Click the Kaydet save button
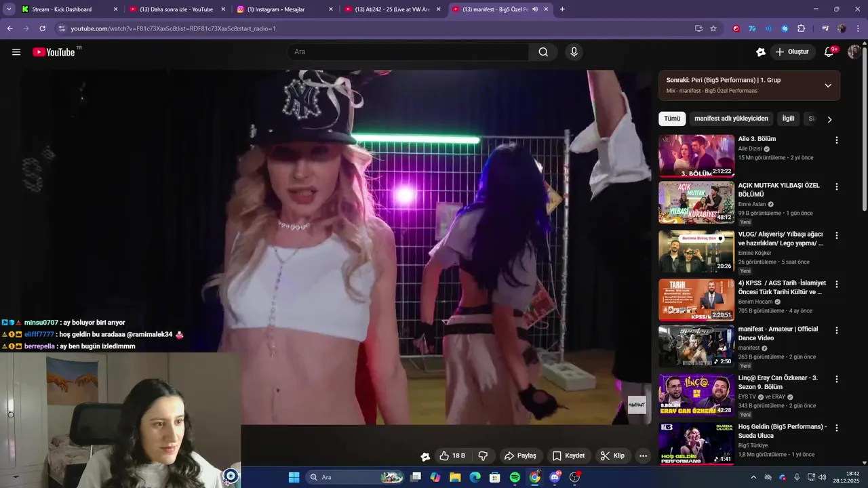Viewport: 868px width, 488px height. pos(568,456)
